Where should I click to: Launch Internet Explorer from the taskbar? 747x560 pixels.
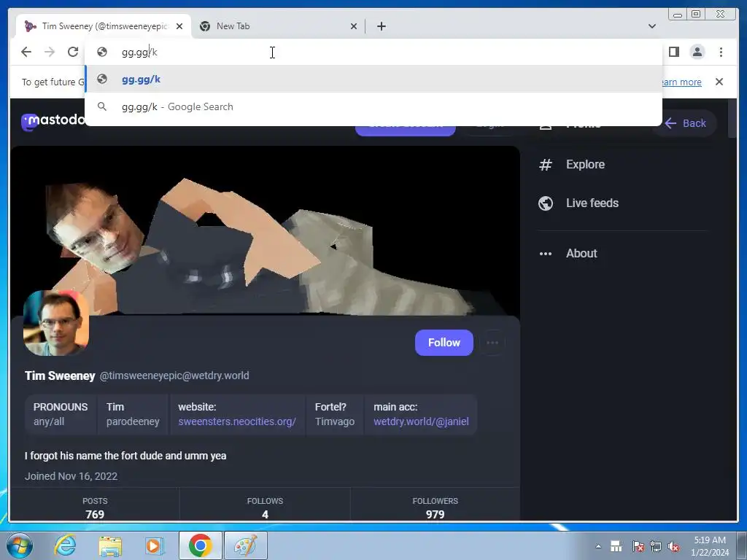(65, 545)
